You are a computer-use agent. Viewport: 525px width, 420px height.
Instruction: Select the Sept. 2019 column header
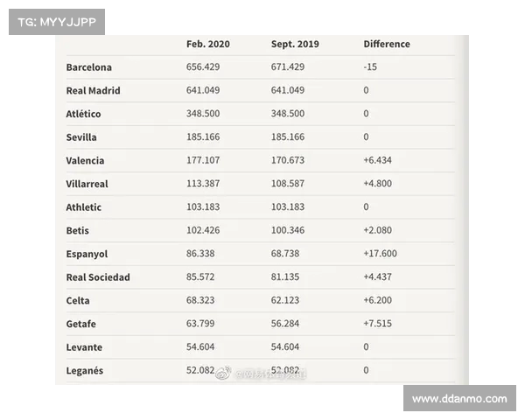pyautogui.click(x=295, y=44)
